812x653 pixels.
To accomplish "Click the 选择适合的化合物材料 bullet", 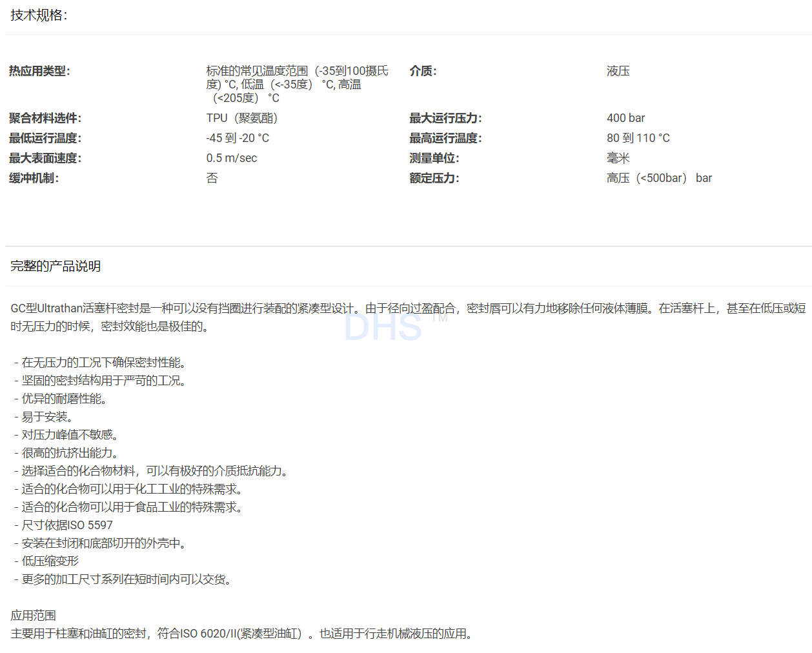I will point(151,471).
